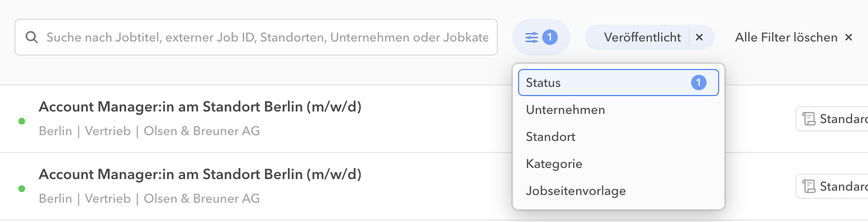
Task: Select Kategorie in the filter menu
Action: 554,164
